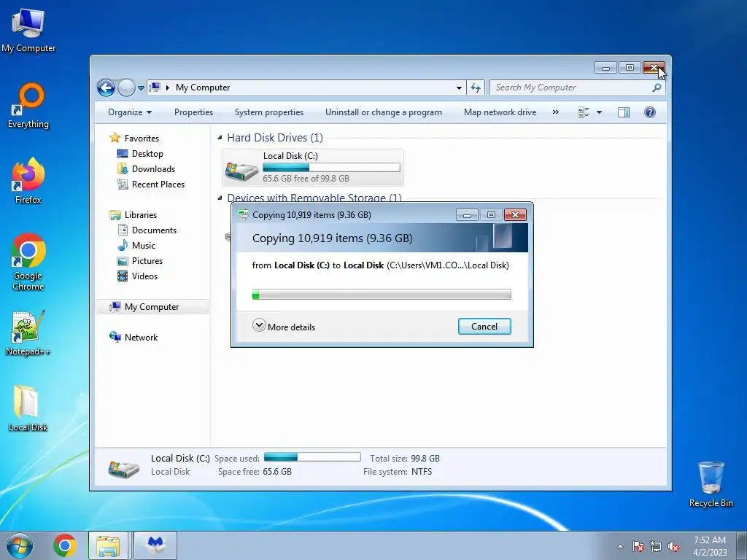Go back using Explorer back arrow
747x560 pixels.
[x=106, y=87]
